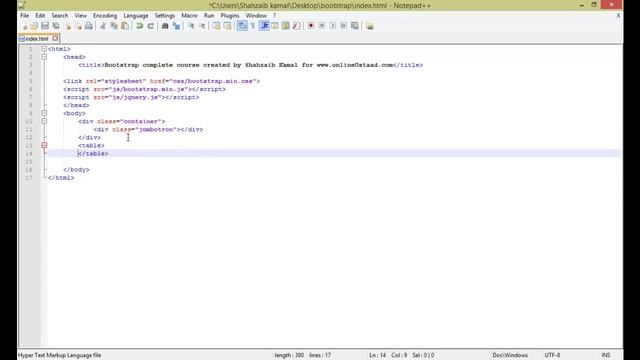Open the Function List toolbar icon
The width and height of the screenshot is (640, 360).
click(297, 26)
